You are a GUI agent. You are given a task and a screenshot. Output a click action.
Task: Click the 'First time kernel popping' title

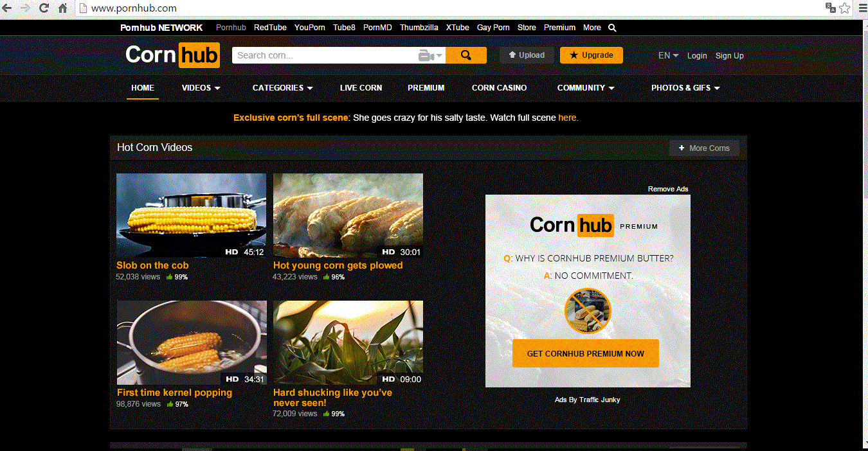[x=174, y=393]
